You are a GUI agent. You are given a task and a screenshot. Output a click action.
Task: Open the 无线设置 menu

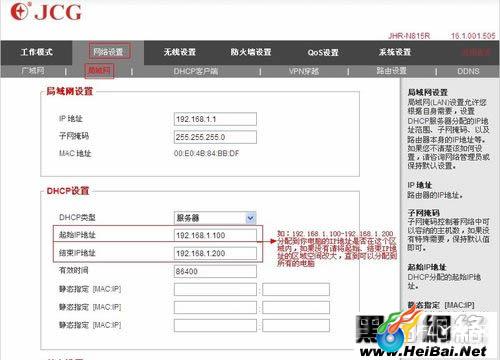[180, 52]
